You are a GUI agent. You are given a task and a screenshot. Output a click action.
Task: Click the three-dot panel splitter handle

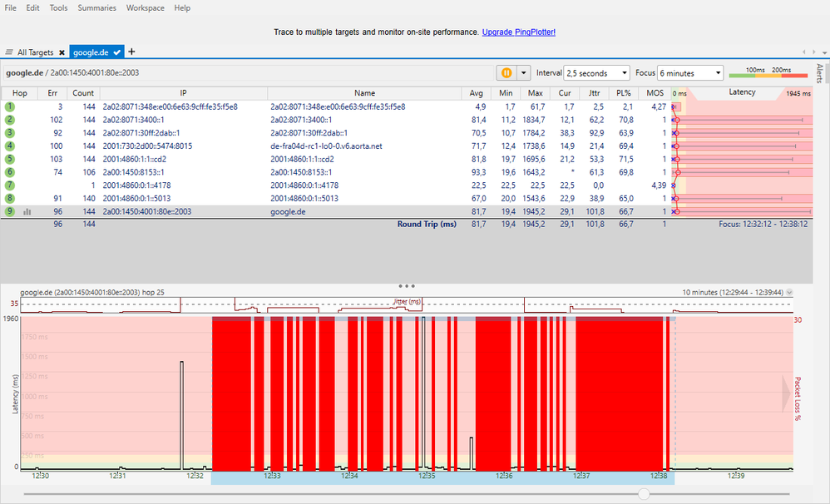tap(407, 285)
